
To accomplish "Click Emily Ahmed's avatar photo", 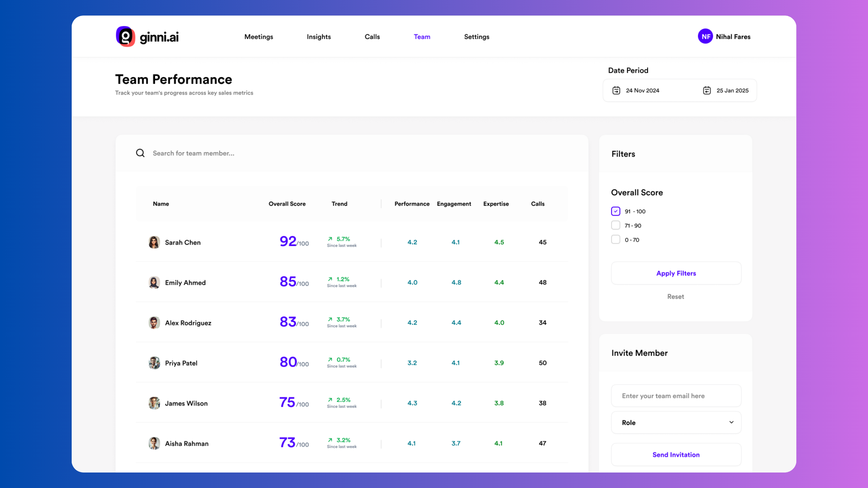I will tap(154, 283).
